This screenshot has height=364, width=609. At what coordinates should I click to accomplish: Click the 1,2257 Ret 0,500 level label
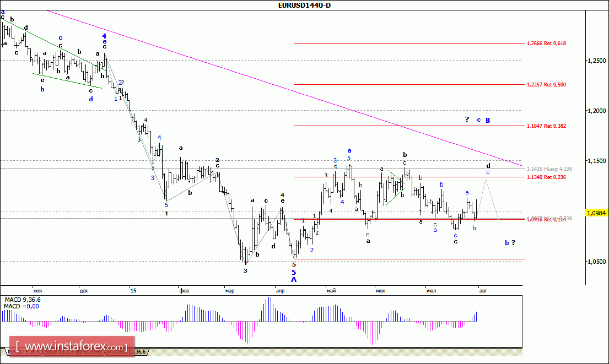546,84
